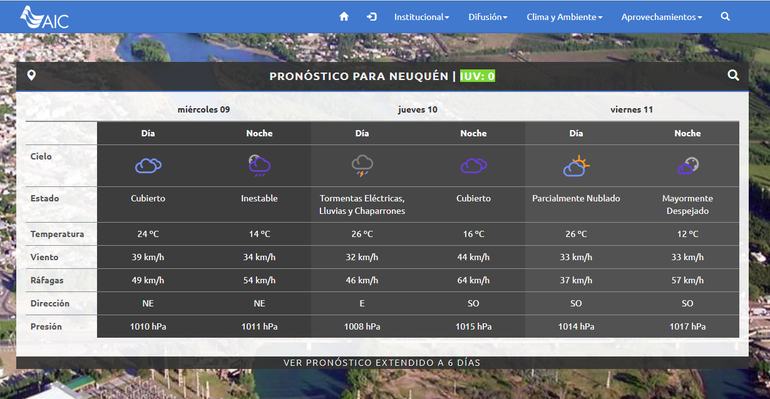The image size is (770, 399).
Task: Click 44 km/h wind cell
Action: [473, 257]
